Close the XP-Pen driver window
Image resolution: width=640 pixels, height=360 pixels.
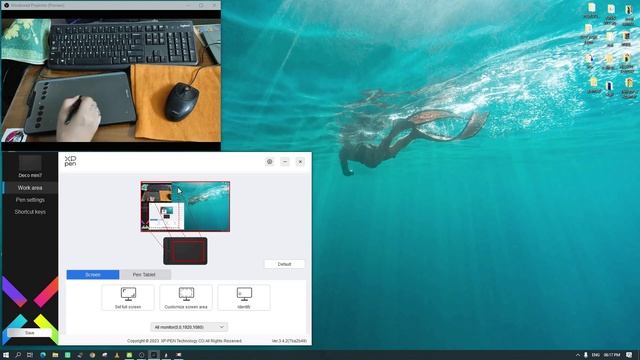[300, 162]
